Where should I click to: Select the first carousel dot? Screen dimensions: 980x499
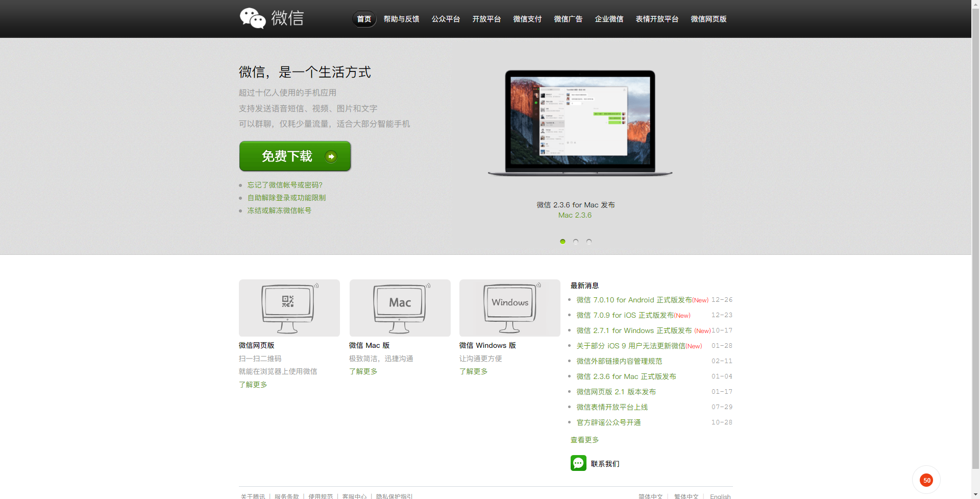click(x=562, y=242)
